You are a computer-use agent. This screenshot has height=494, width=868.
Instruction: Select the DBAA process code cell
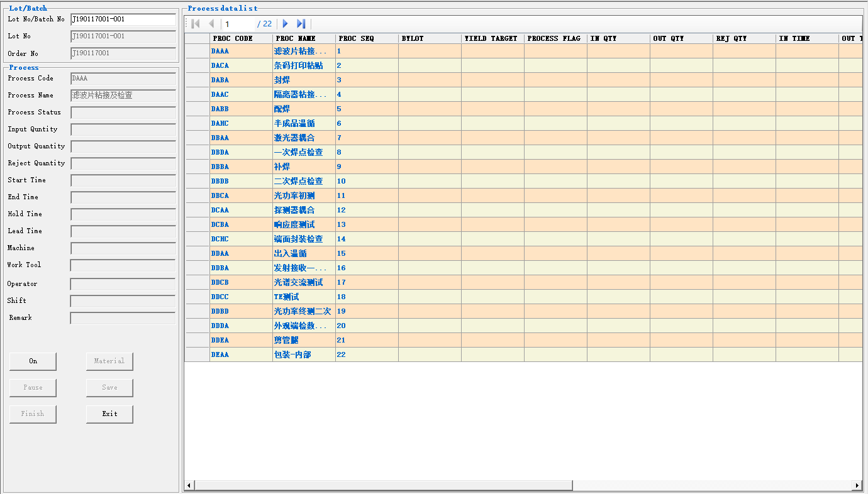point(241,138)
